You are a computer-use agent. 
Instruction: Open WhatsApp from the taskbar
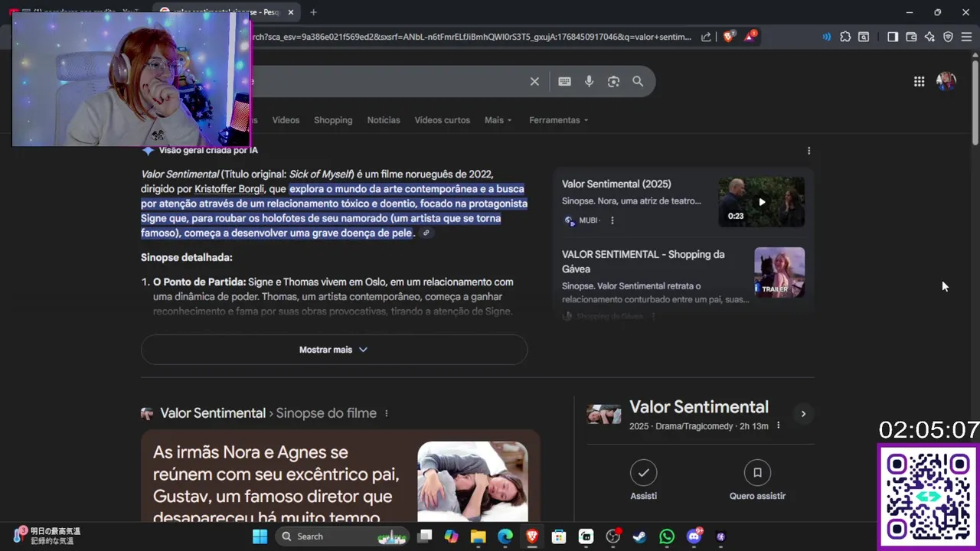click(667, 536)
